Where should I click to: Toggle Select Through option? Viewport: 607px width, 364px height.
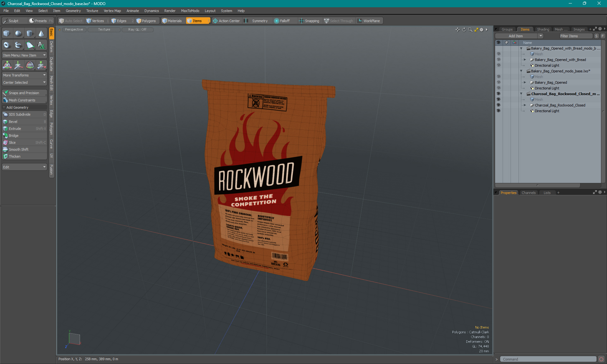[x=339, y=21]
